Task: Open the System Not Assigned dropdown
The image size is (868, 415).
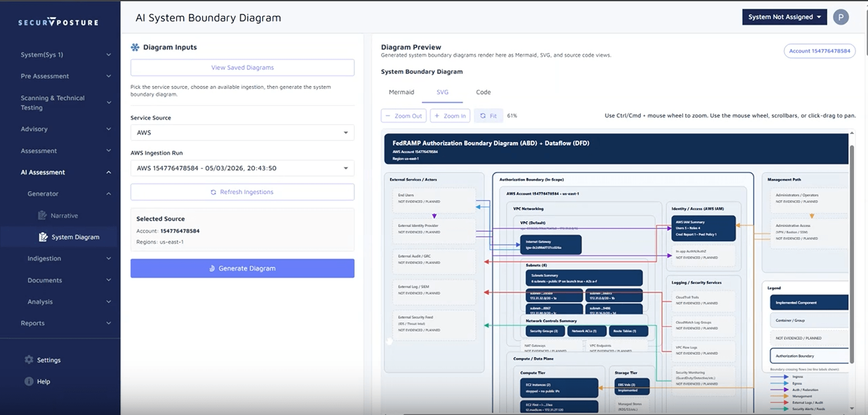Action: (784, 17)
